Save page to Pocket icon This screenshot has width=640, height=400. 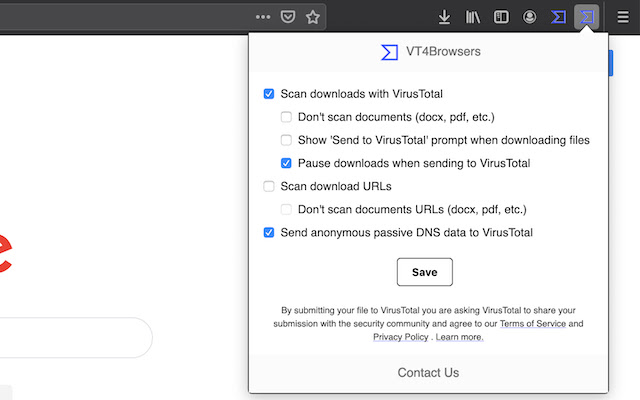coord(288,17)
